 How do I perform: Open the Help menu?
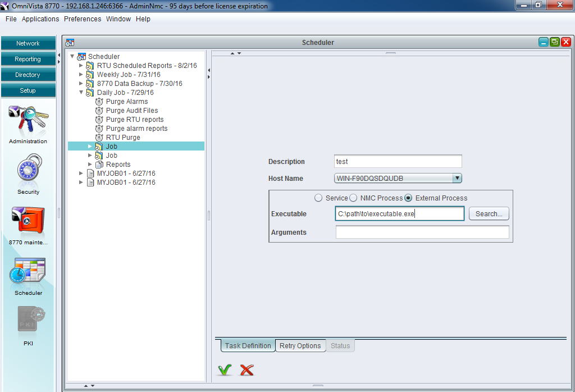[x=143, y=19]
